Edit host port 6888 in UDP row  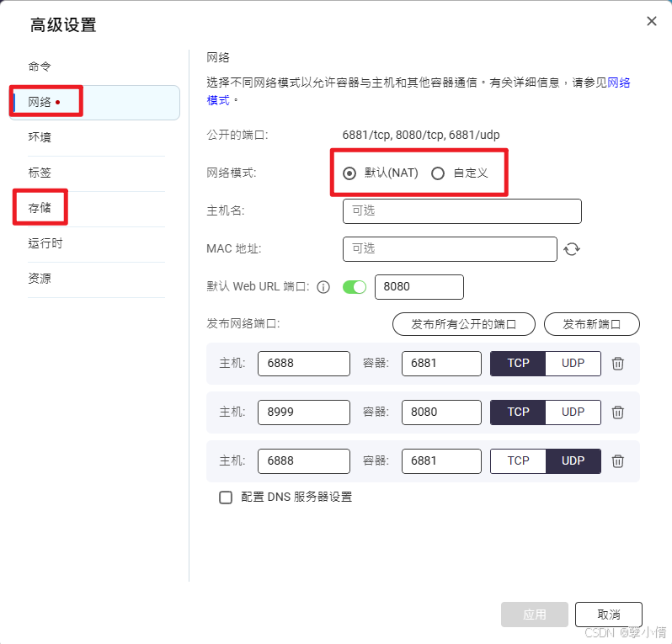[x=304, y=461]
